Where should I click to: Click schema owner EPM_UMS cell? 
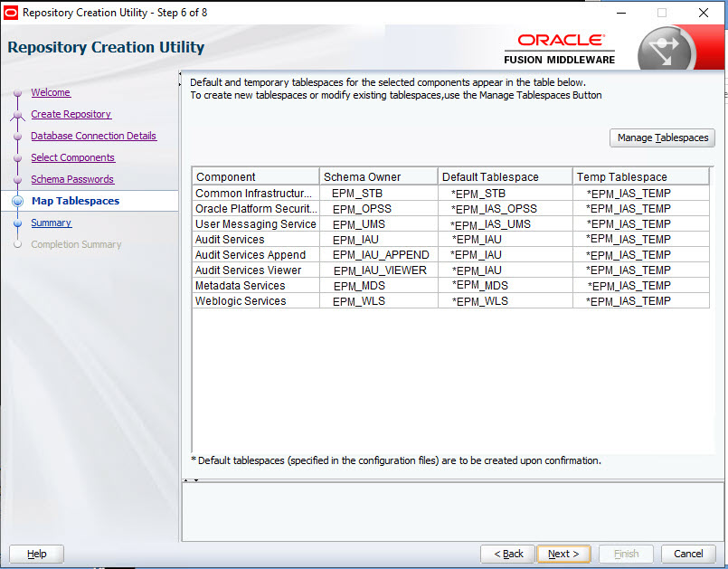pos(378,223)
